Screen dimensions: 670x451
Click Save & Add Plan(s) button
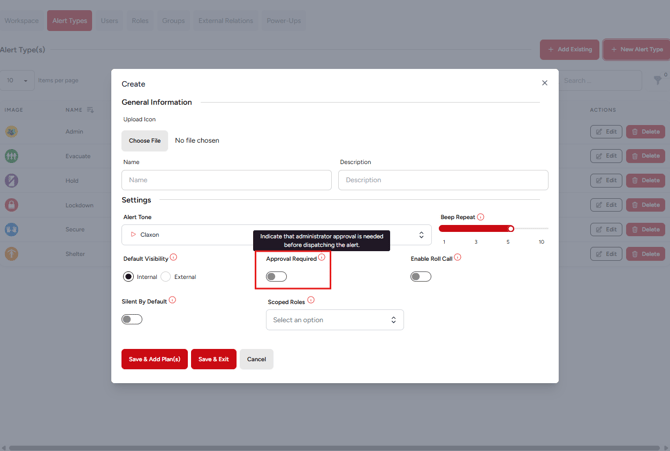154,359
